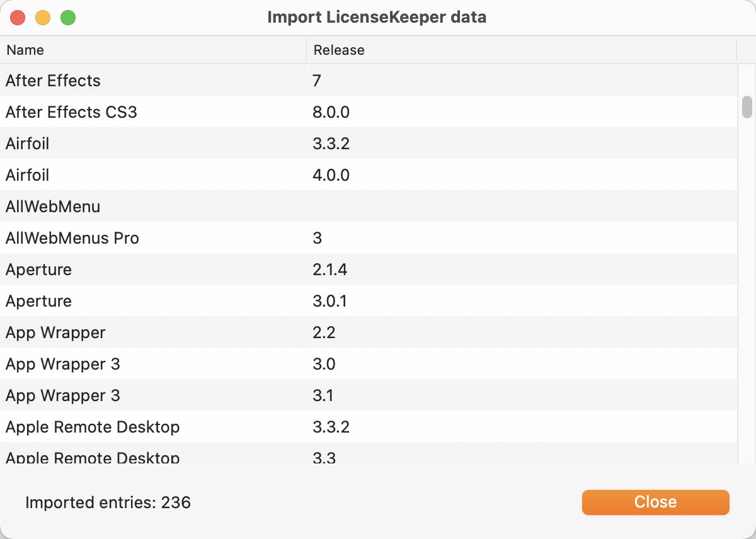Screen dimensions: 756x539
Task: Click release value 3.0.1 for Aperture
Action: (x=329, y=301)
